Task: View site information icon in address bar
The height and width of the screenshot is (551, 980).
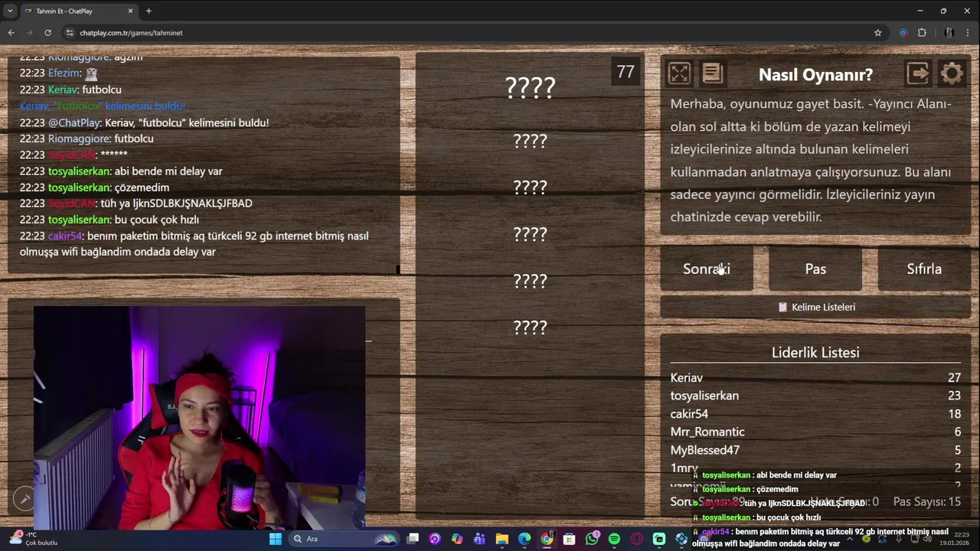Action: 70,33
